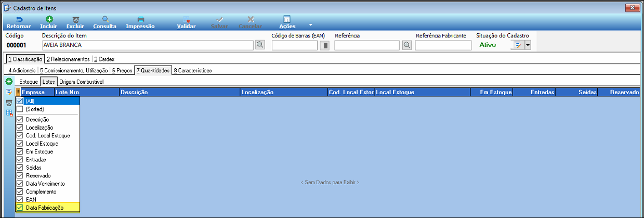
Task: Open the Adicionais sub-tab
Action: tap(22, 70)
